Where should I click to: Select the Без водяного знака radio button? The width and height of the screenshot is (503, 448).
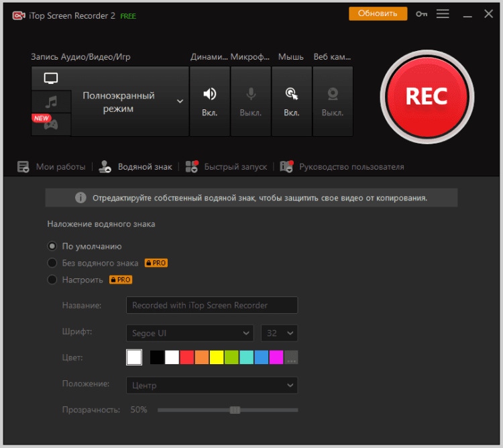(52, 263)
